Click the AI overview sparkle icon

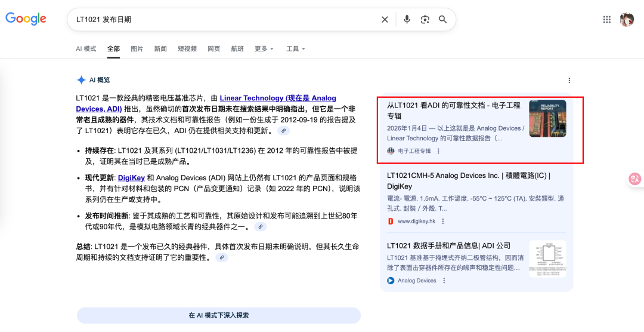pos(81,80)
